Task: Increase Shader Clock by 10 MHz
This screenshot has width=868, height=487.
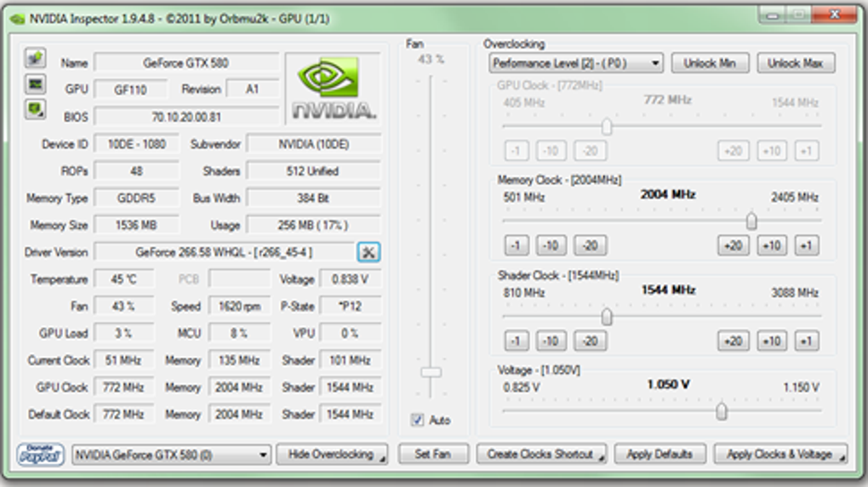Action: [x=772, y=341]
